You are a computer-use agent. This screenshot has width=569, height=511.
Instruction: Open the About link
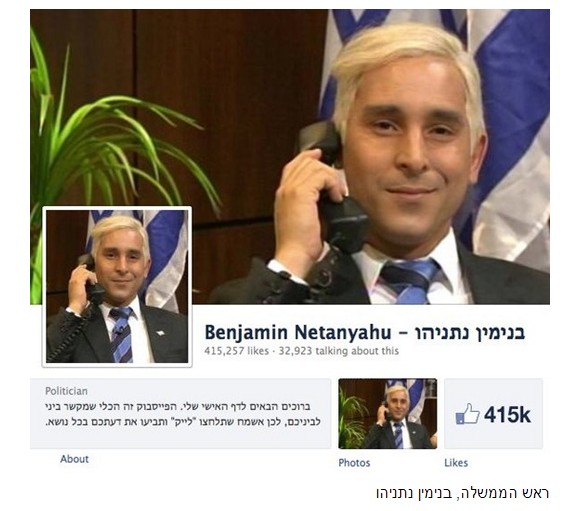click(74, 459)
